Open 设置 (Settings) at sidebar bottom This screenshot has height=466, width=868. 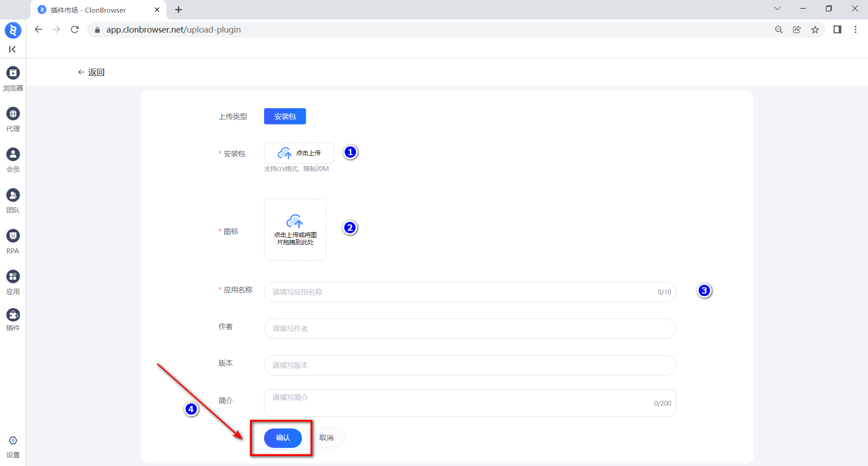click(13, 447)
